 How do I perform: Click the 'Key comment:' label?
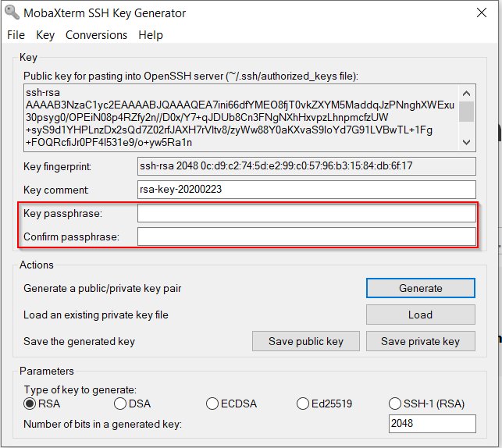56,190
